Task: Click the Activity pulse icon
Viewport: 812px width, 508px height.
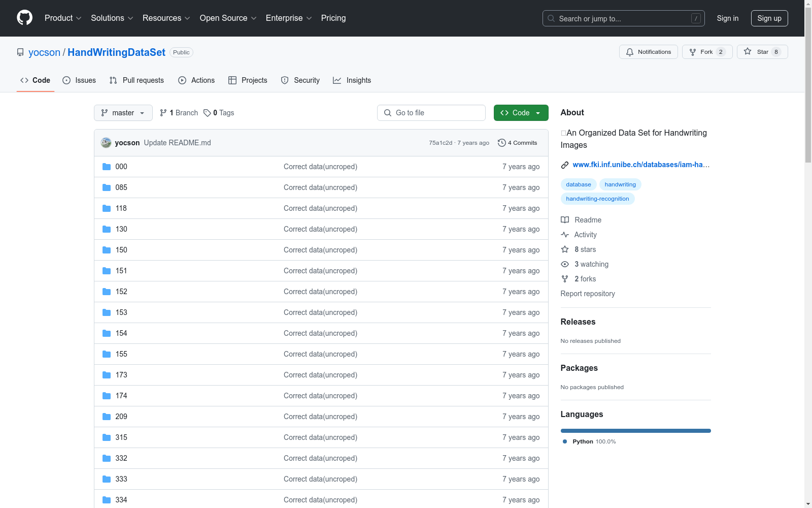Action: tap(565, 235)
